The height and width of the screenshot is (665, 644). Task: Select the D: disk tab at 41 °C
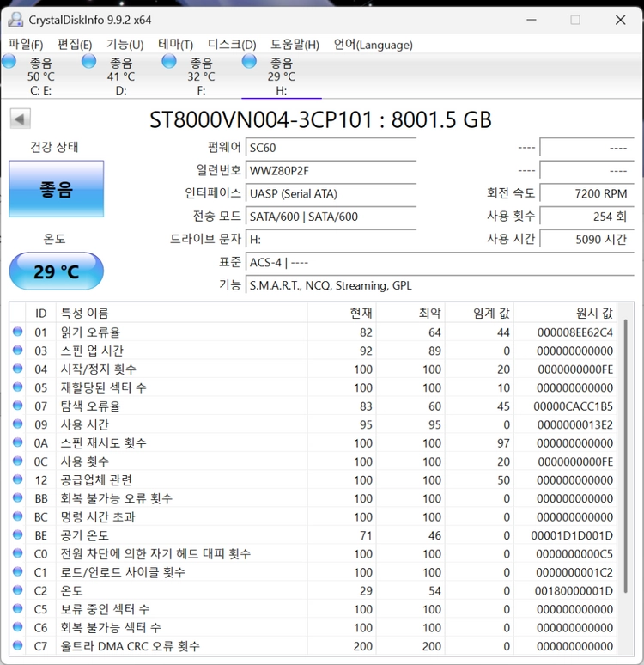[x=121, y=76]
